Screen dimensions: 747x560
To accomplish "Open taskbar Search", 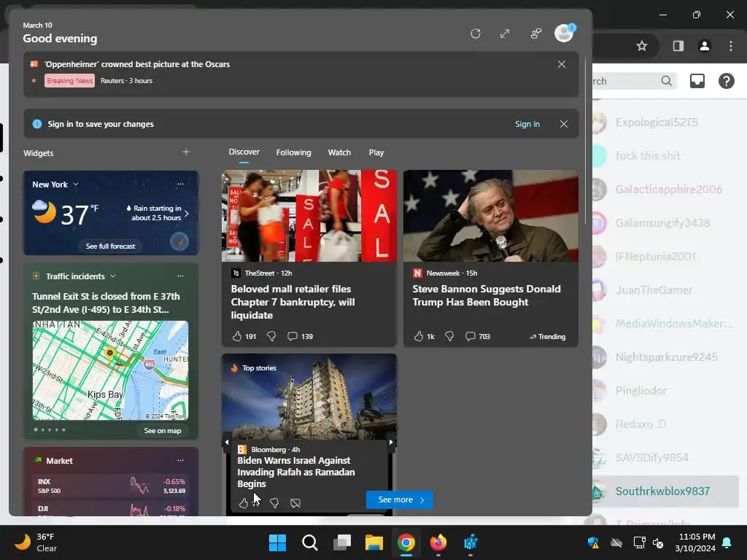I will pos(309,542).
